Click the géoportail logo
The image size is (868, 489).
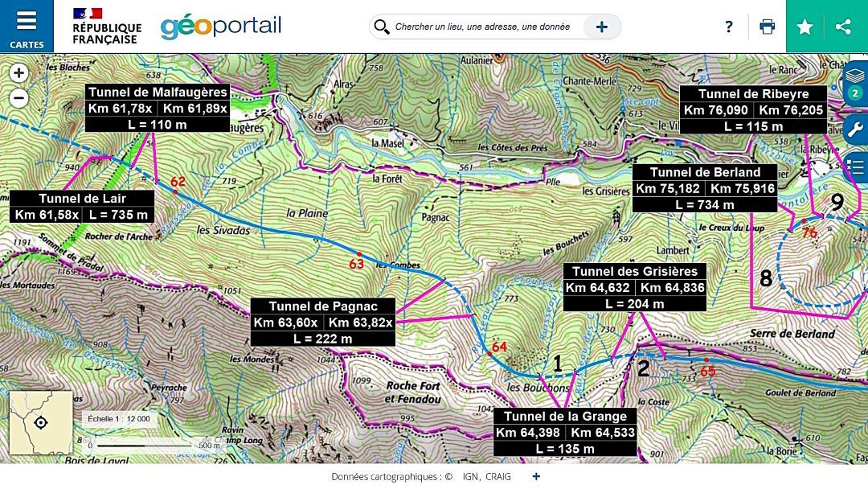coord(221,26)
